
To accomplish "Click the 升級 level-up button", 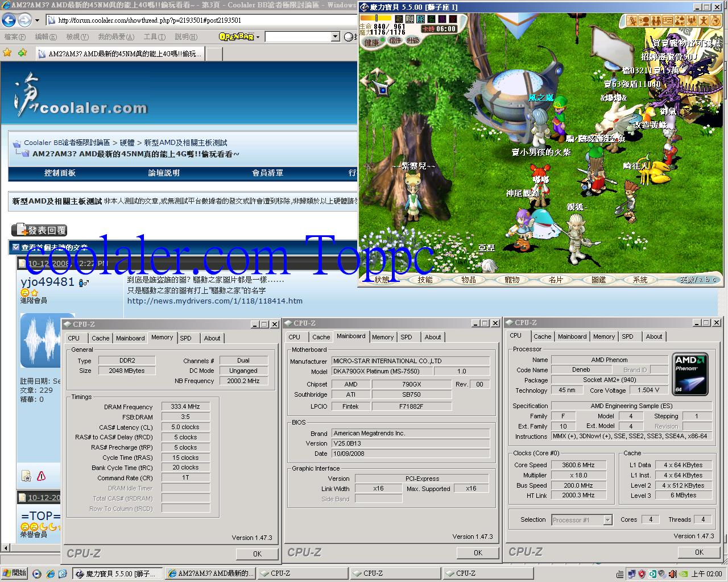I will 413,40.
